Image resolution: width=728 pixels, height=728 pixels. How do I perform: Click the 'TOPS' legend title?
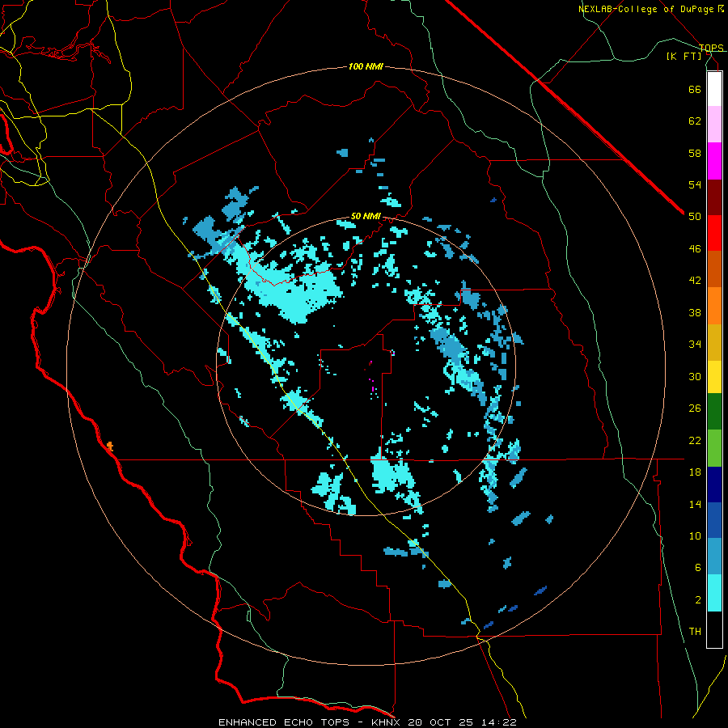click(x=711, y=48)
